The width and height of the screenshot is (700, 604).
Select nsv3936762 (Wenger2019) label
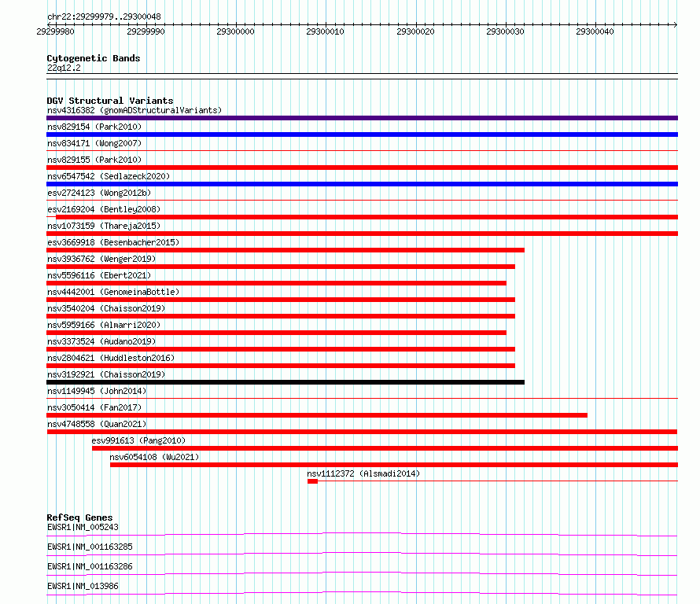(101, 259)
